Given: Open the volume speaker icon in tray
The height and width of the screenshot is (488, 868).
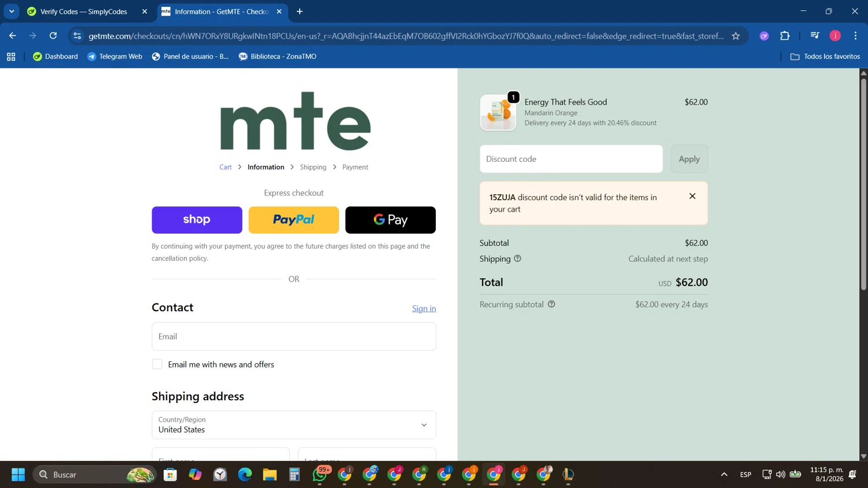Looking at the screenshot, I should [781, 475].
